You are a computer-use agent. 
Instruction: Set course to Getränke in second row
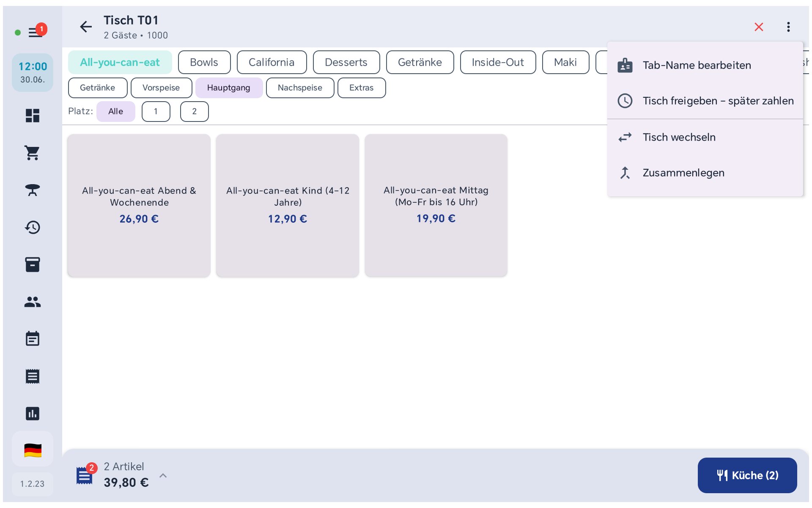98,88
